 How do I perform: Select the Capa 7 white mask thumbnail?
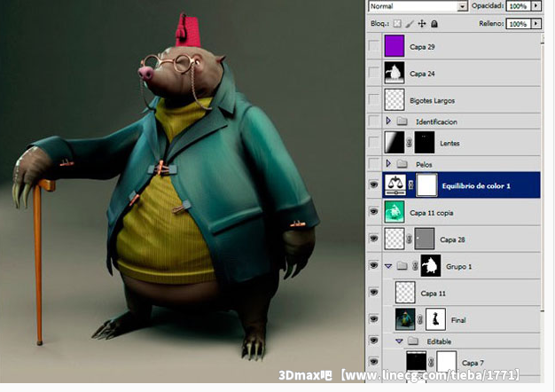tap(447, 362)
